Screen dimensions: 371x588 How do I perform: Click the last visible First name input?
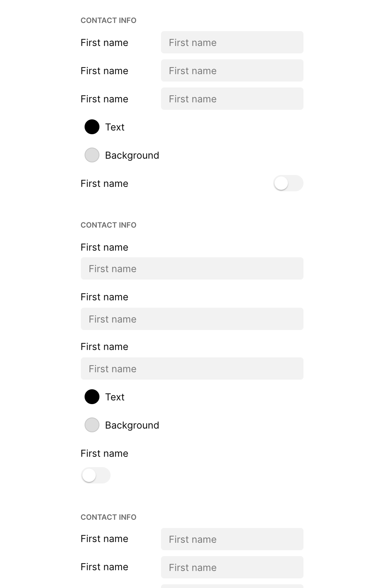tap(232, 567)
